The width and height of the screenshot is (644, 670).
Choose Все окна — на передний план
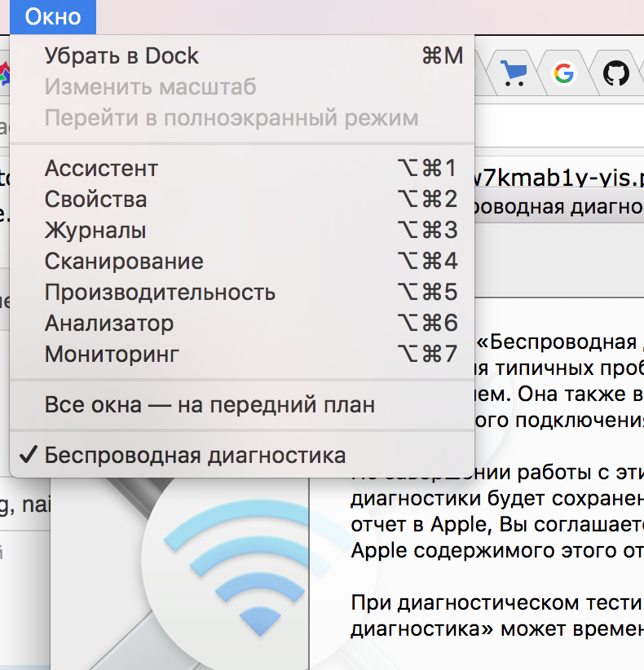[x=210, y=405]
